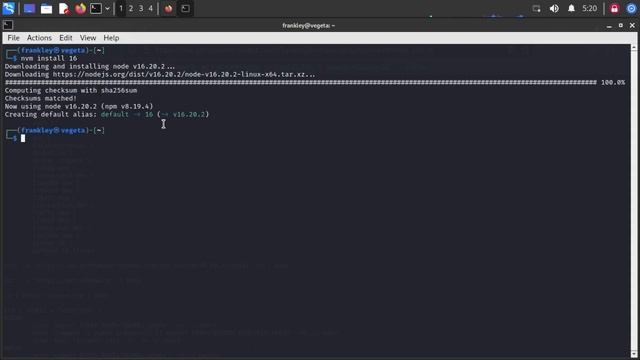Click the 'Checksums matched!' line
The height and width of the screenshot is (360, 640).
[41, 98]
